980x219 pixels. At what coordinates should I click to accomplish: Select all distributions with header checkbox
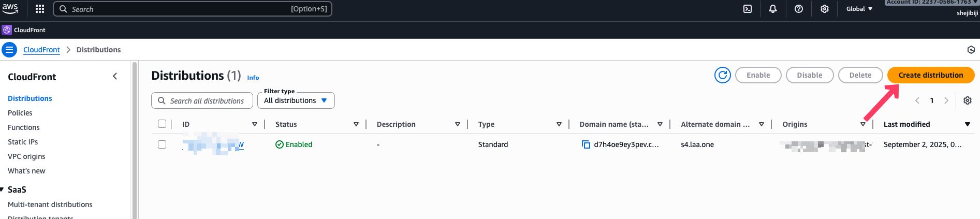pos(162,124)
